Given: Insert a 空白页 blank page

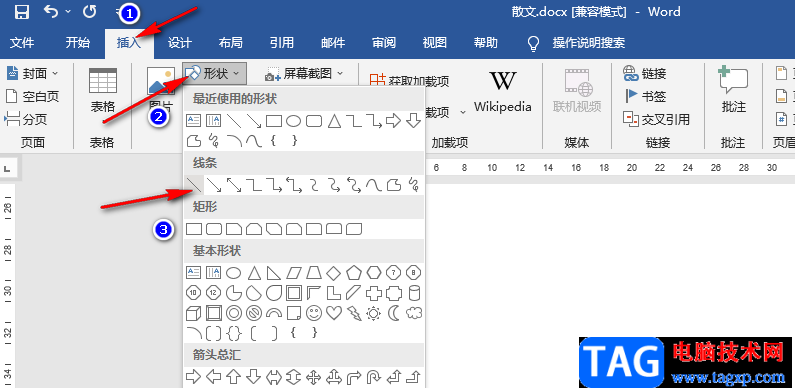Looking at the screenshot, I should pos(32,96).
